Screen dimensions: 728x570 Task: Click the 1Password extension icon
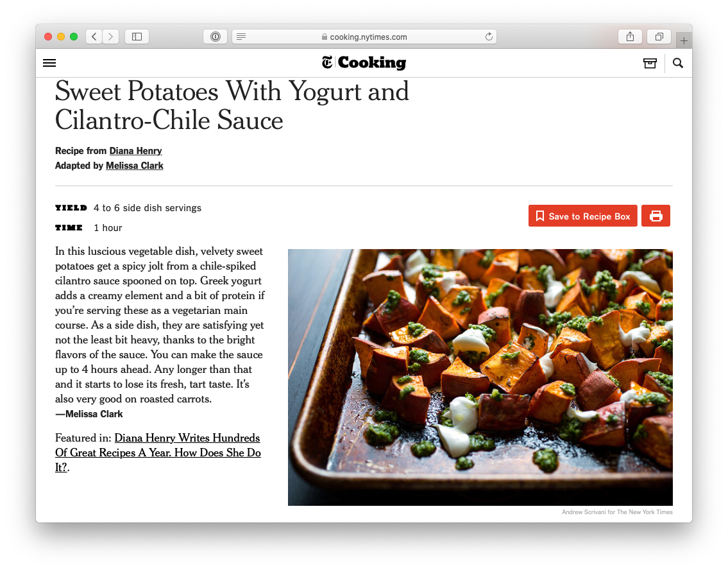coord(216,37)
